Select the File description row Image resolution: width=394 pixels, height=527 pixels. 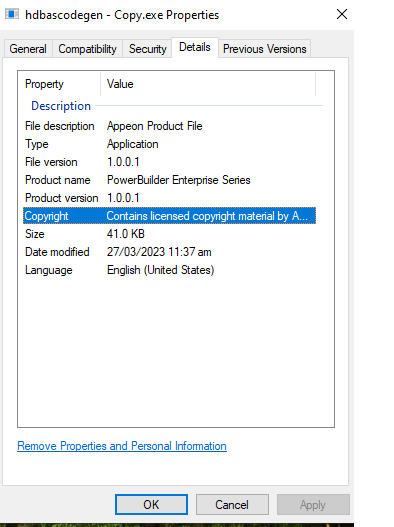[x=169, y=126]
